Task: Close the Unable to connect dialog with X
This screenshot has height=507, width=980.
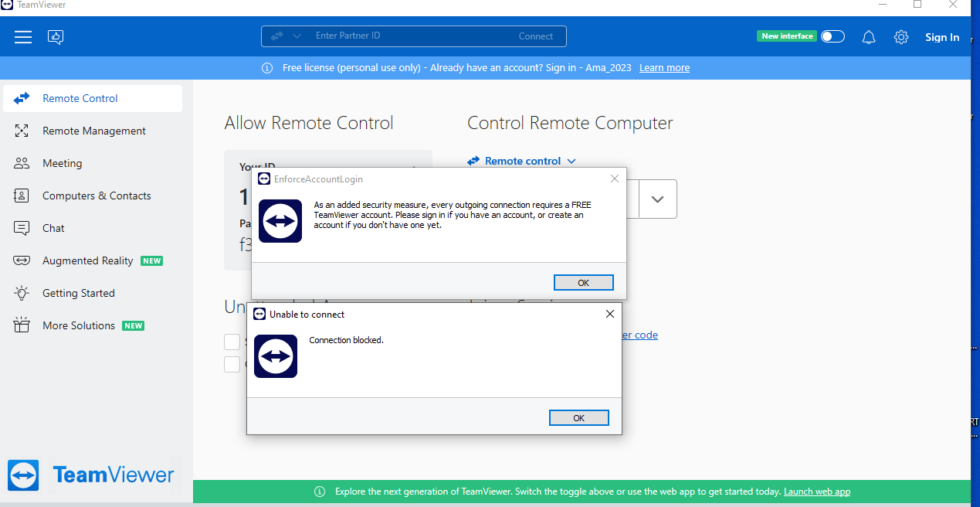Action: click(x=610, y=314)
